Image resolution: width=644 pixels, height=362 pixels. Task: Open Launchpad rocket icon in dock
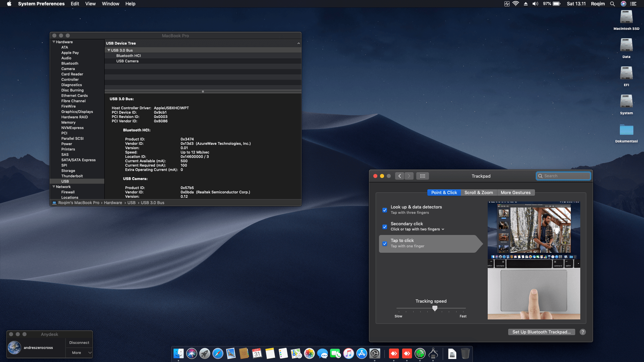pyautogui.click(x=205, y=353)
